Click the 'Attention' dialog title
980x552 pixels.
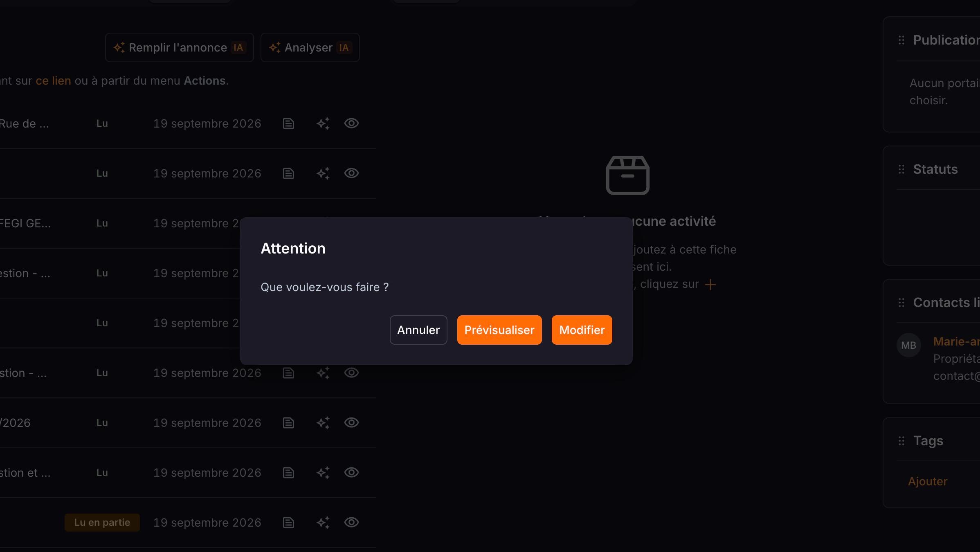coord(293,248)
